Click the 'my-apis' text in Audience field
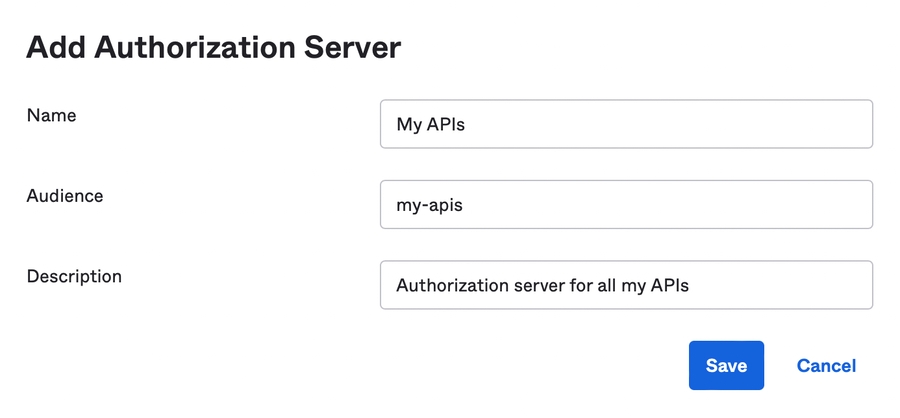Viewport: 900px width, 418px height. pyautogui.click(x=429, y=206)
